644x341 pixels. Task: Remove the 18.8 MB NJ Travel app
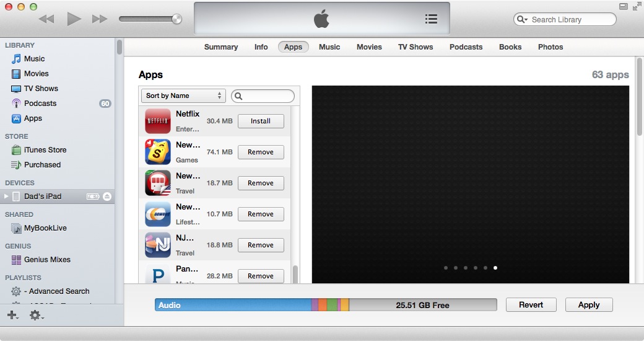tap(261, 245)
